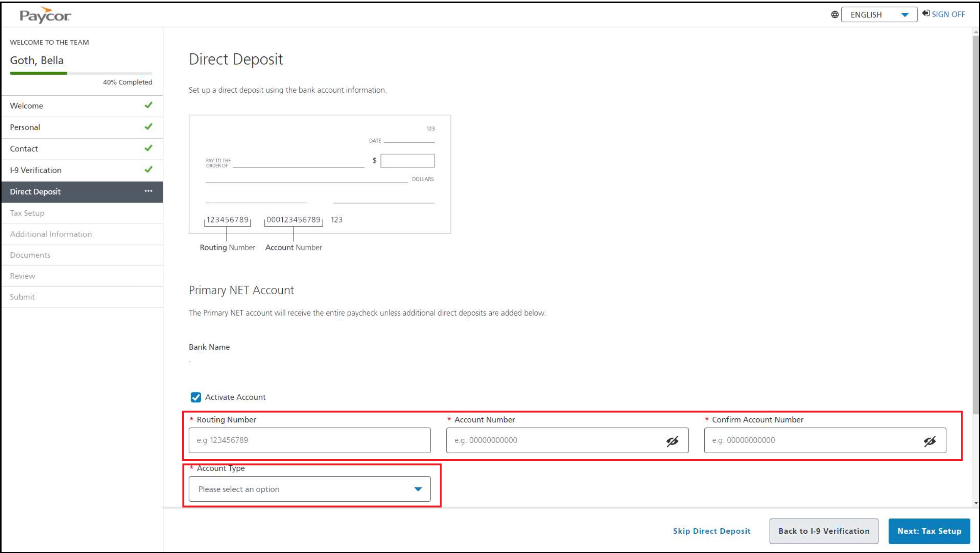Click the Paycor logo
Viewport: 980px width, 553px height.
click(45, 15)
